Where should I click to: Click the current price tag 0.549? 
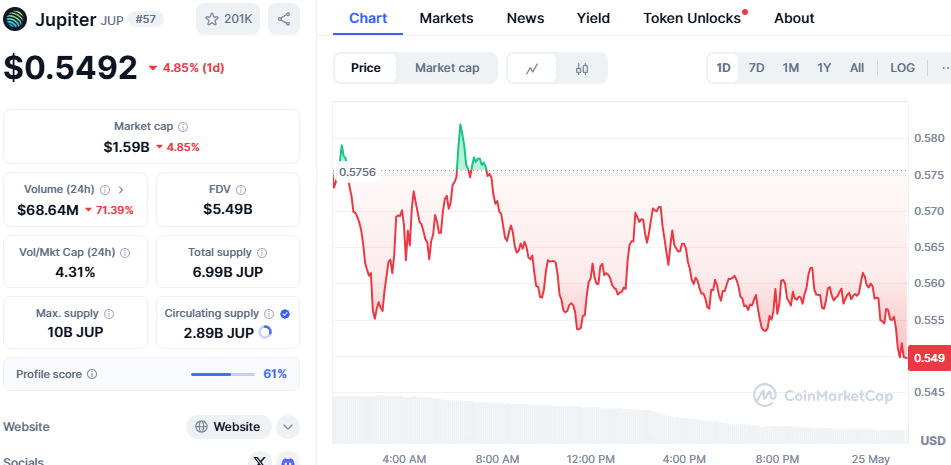click(929, 358)
